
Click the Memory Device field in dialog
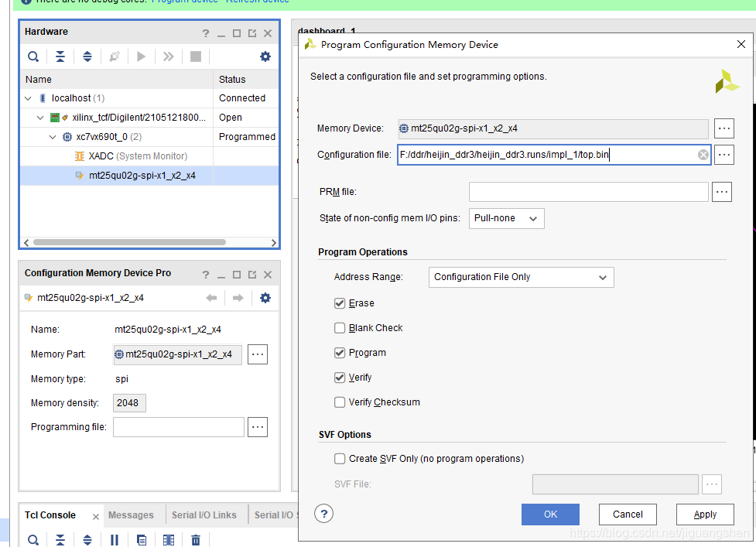pyautogui.click(x=553, y=128)
